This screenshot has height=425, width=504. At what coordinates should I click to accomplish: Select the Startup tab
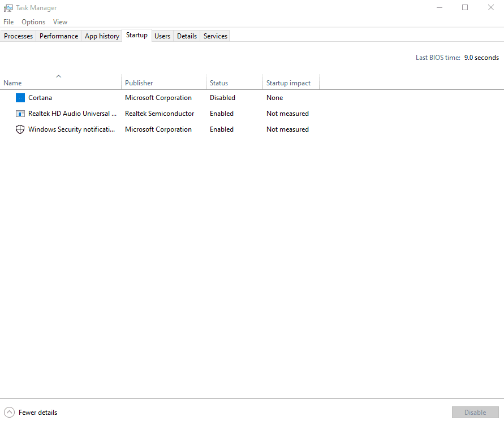137,35
